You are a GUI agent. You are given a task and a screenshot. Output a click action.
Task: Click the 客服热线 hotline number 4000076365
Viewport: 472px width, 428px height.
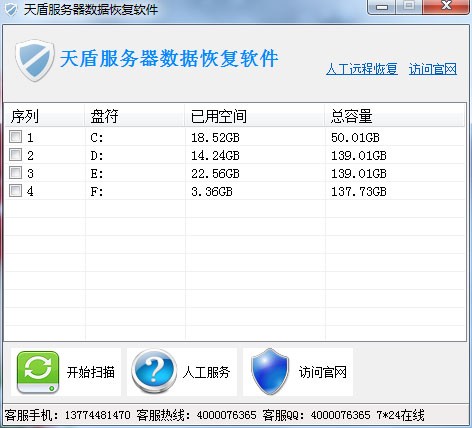pyautogui.click(x=226, y=415)
